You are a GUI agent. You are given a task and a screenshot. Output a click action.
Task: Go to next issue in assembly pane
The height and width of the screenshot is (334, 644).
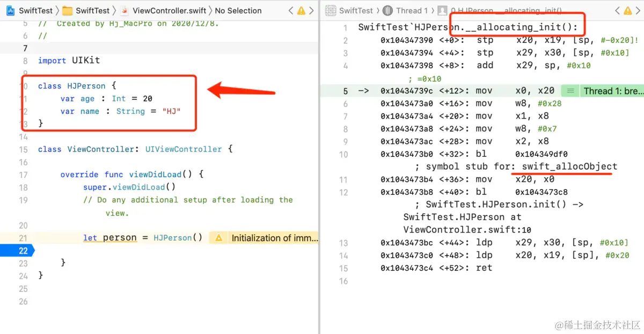coord(639,11)
